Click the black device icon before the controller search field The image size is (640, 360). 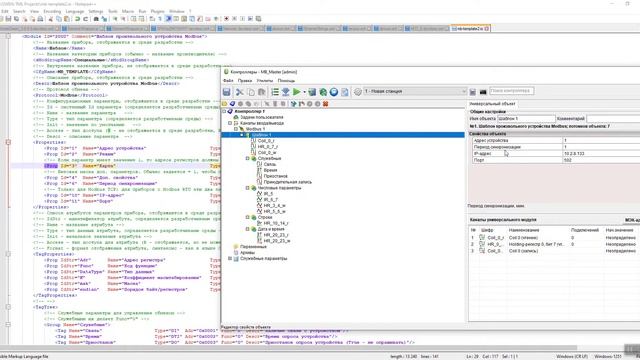click(483, 92)
